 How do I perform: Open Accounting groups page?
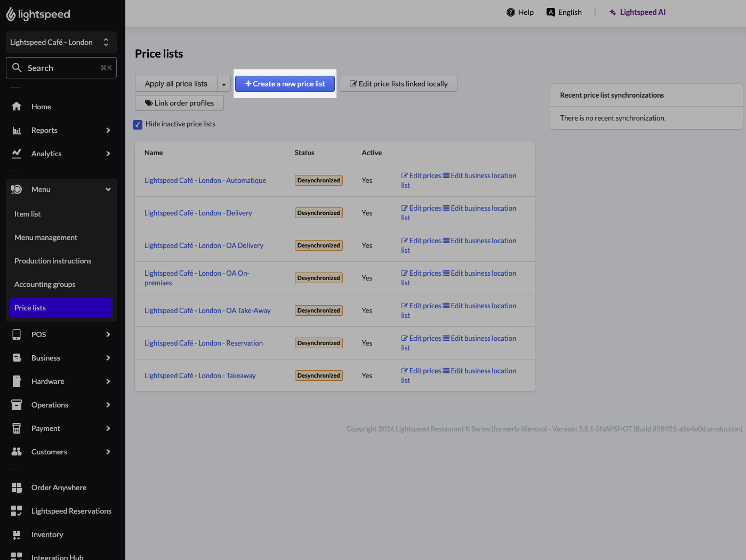coord(61,284)
